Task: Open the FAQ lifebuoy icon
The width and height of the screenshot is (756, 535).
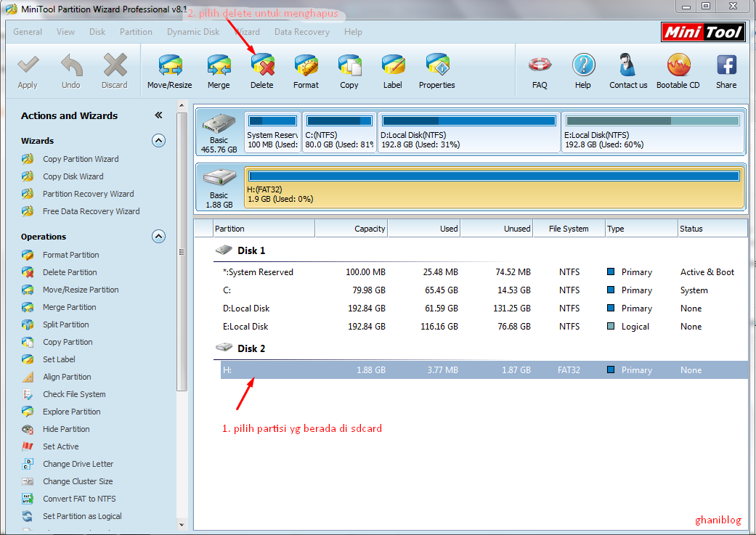Action: [540, 65]
